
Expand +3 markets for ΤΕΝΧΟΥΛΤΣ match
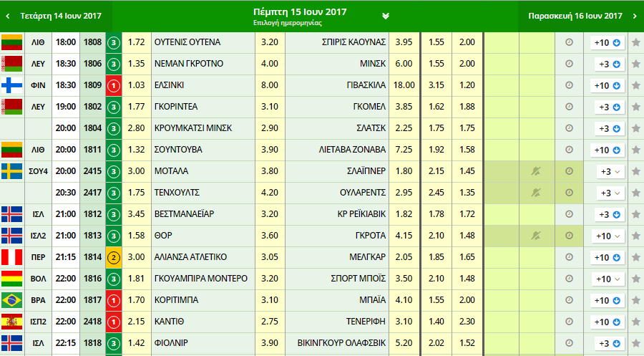(610, 193)
